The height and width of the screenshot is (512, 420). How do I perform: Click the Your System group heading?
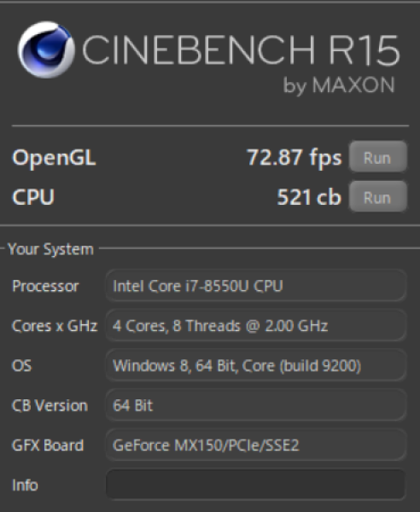click(50, 249)
